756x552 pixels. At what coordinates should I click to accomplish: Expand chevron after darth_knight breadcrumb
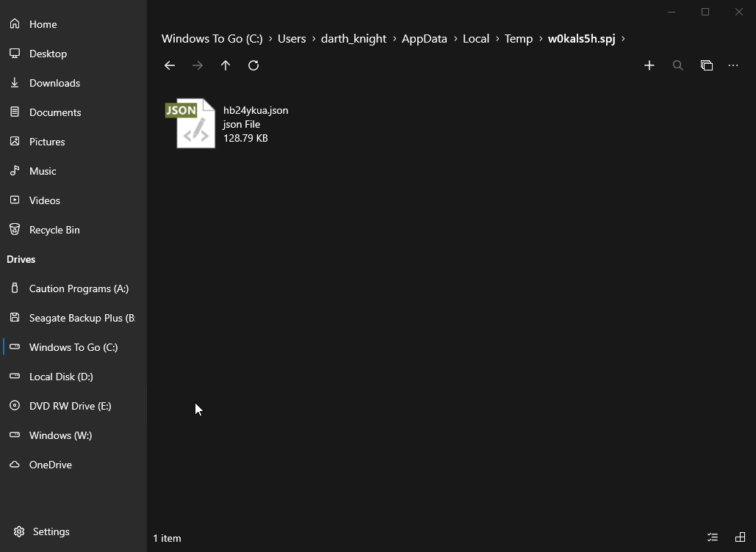(x=395, y=38)
